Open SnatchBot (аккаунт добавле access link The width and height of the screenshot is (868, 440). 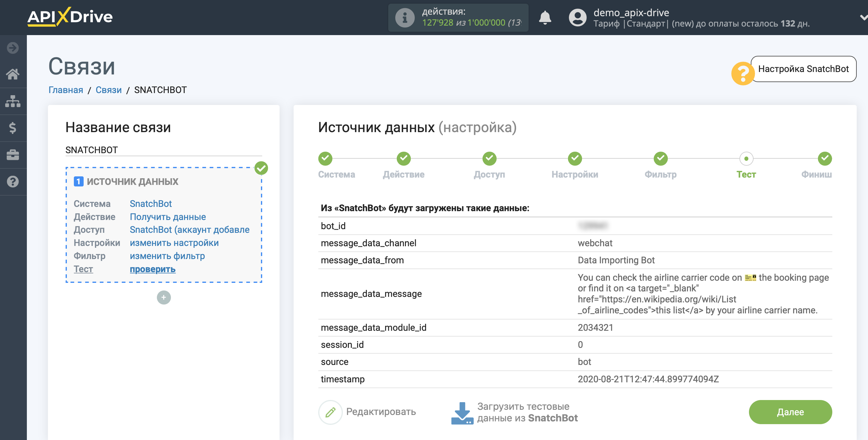point(189,230)
